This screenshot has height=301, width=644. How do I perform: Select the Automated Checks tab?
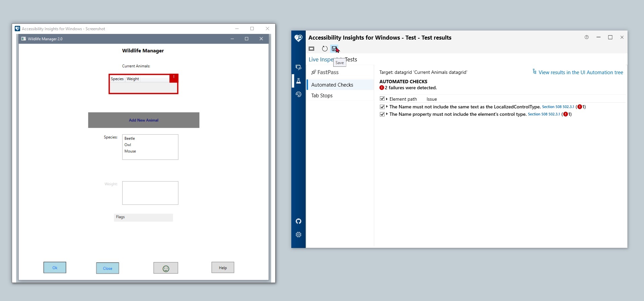(x=340, y=85)
